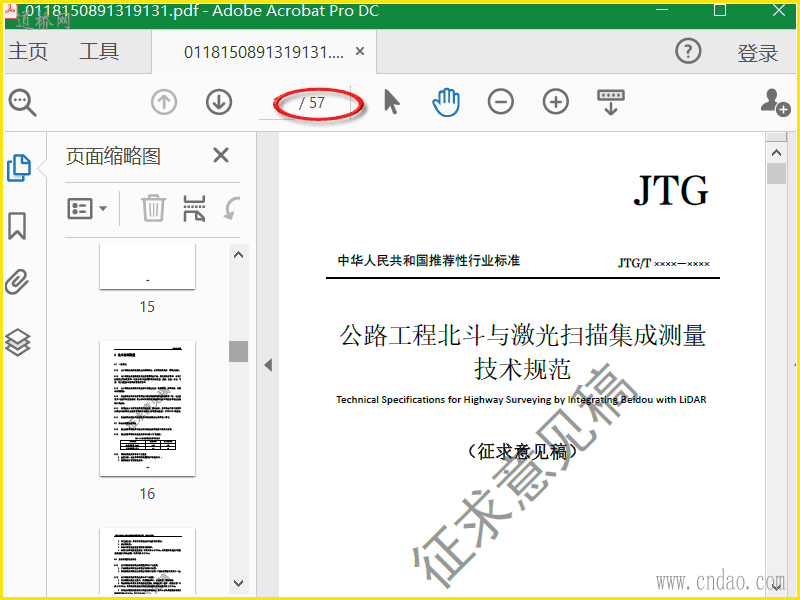
Task: Minimize the Acrobat window
Action: pyautogui.click(x=662, y=10)
